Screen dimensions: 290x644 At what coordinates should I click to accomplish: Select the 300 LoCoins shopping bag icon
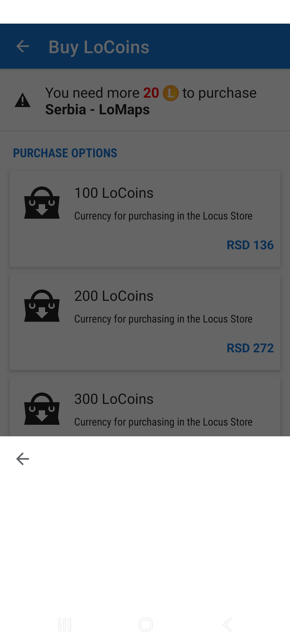[42, 409]
